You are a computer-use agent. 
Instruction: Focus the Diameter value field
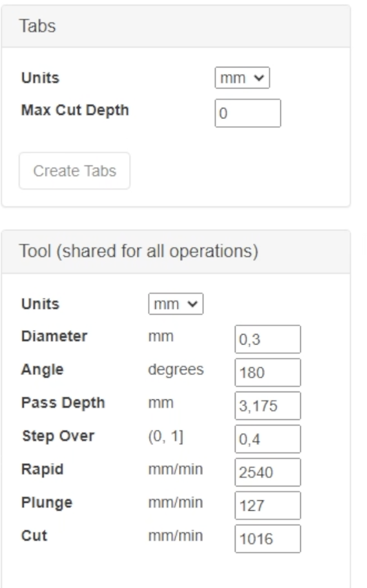pyautogui.click(x=268, y=339)
